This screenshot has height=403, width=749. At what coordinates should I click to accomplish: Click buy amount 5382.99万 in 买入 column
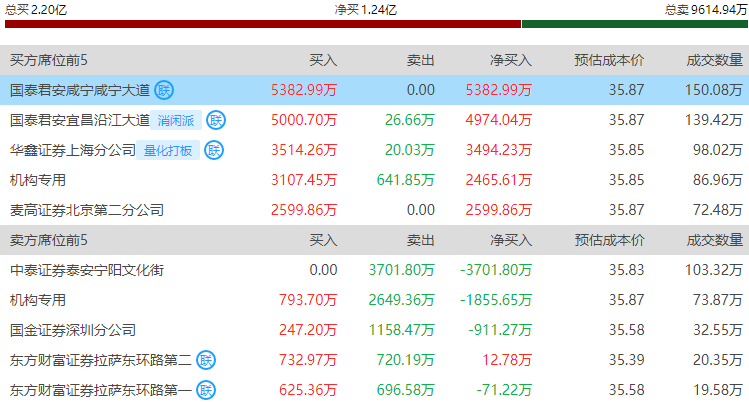point(304,90)
